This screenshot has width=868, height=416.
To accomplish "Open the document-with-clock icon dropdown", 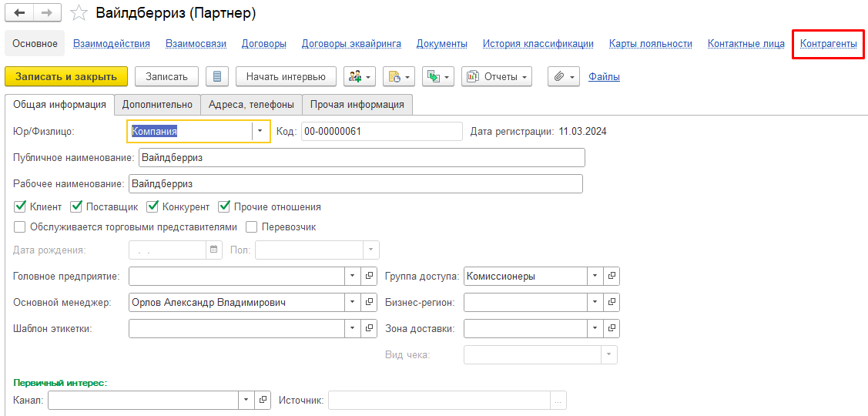I will click(x=399, y=77).
